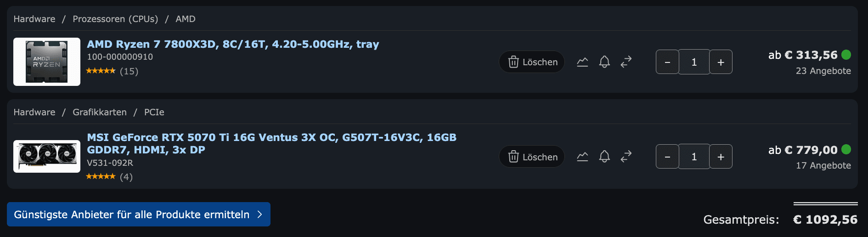
Task: Go to Prozessoren (CPUs) breadcrumb category
Action: (115, 19)
